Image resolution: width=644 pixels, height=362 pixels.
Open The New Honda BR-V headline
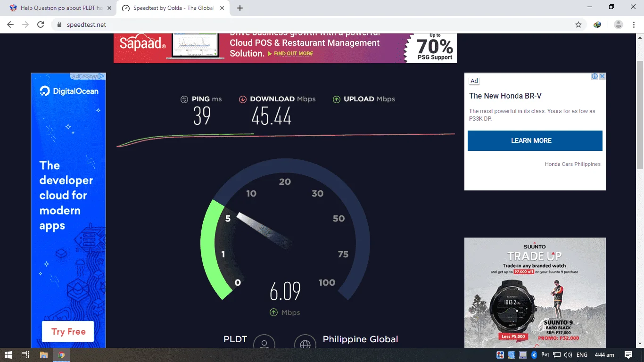click(x=505, y=96)
